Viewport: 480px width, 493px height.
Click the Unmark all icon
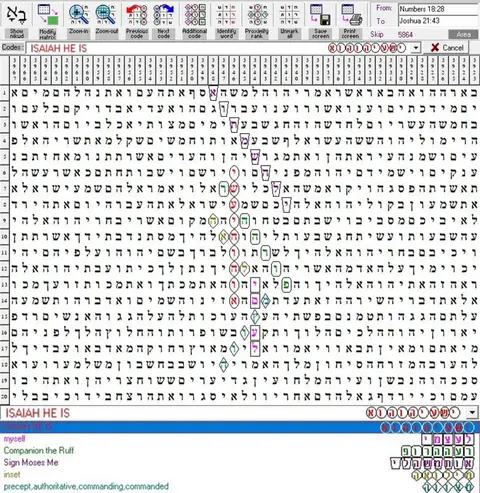(289, 15)
